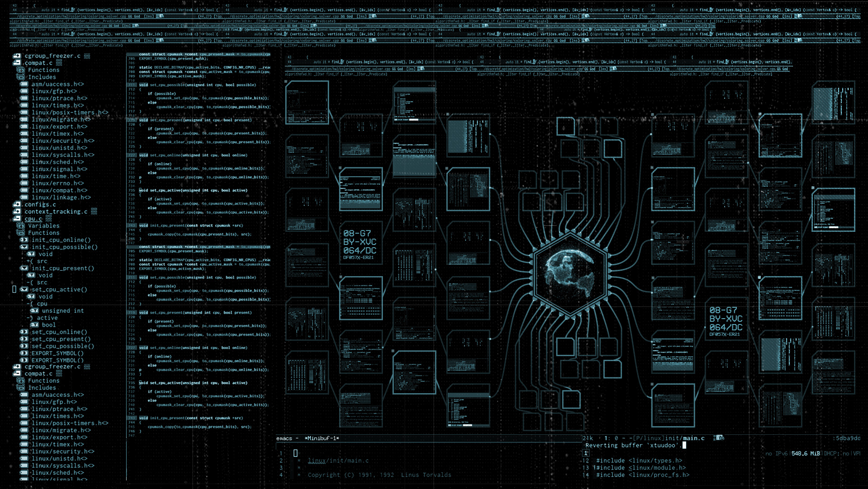Click the set_cpu_possible() tag icon
Screen dimensions: 868x489
click(x=24, y=346)
